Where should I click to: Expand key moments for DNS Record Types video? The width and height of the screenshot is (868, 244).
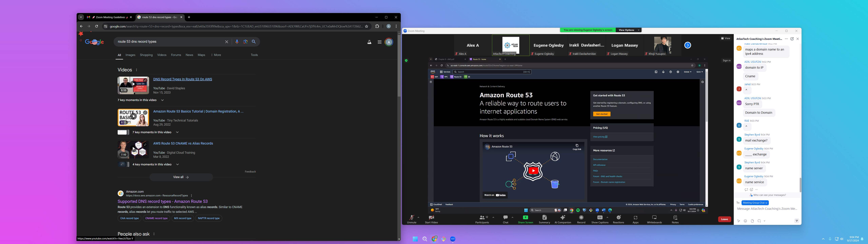coord(162,100)
